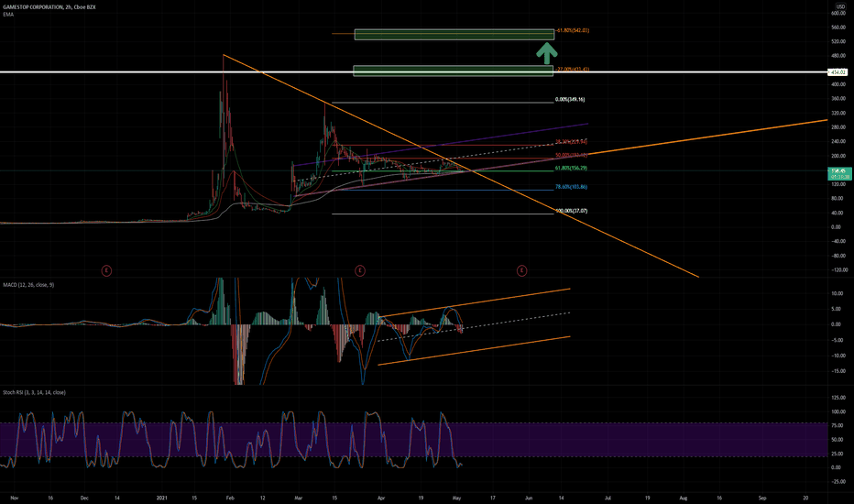Click the -120.00 price axis value
The image size is (854, 504).
coord(839,269)
